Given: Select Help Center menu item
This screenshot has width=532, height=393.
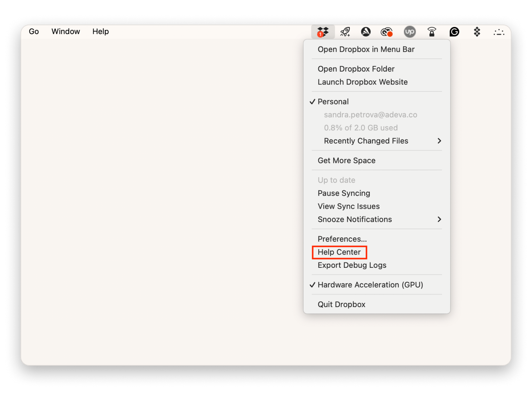Looking at the screenshot, I should (339, 252).
